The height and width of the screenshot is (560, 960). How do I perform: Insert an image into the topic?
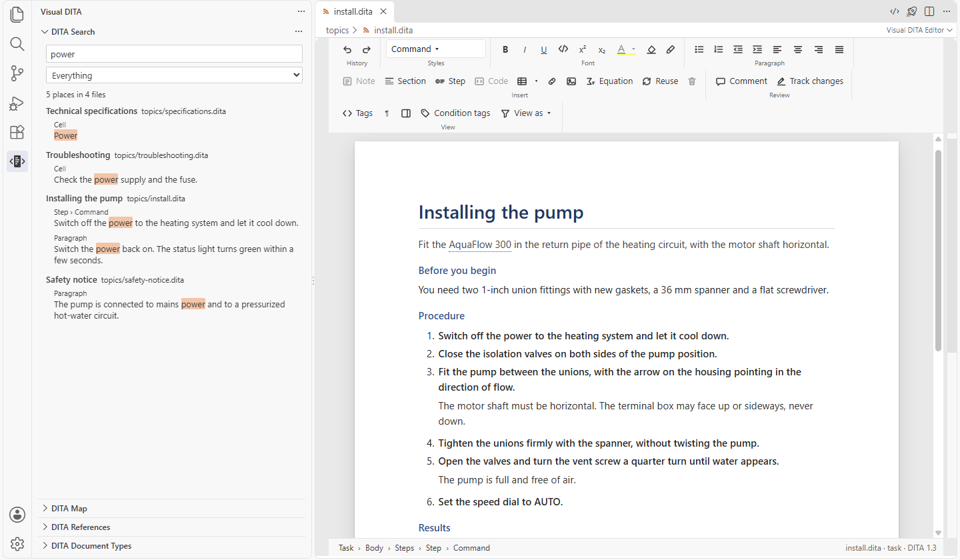click(x=571, y=81)
